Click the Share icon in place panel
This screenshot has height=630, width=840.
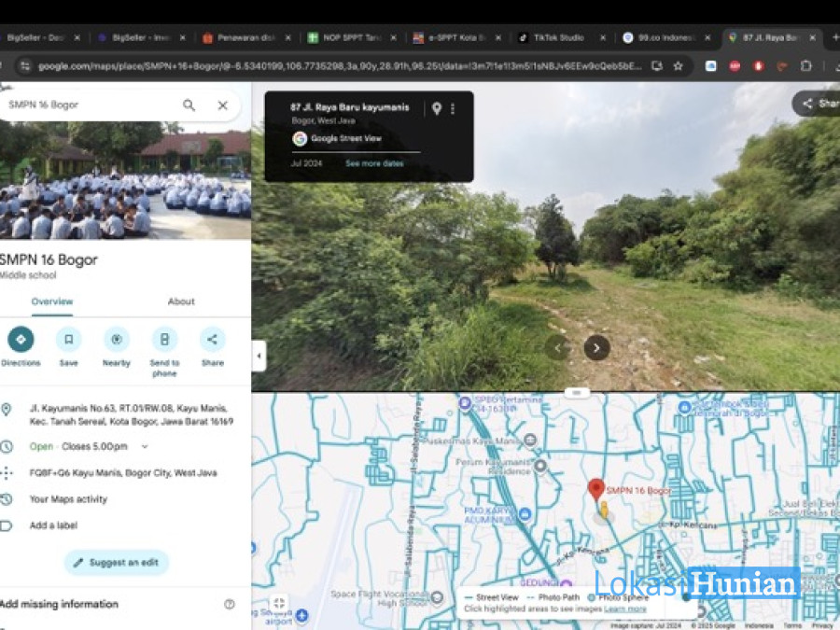[212, 339]
